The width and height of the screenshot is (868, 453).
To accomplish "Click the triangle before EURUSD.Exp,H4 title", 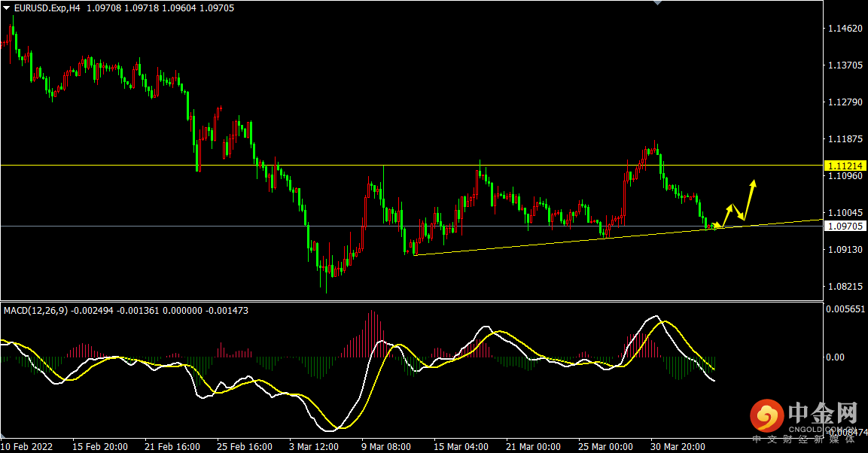I will [7, 8].
